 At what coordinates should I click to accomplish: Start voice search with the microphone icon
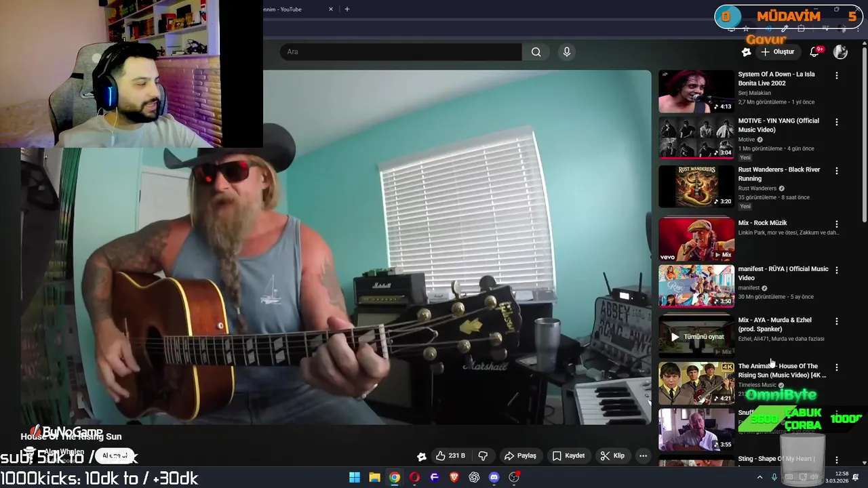pyautogui.click(x=567, y=52)
